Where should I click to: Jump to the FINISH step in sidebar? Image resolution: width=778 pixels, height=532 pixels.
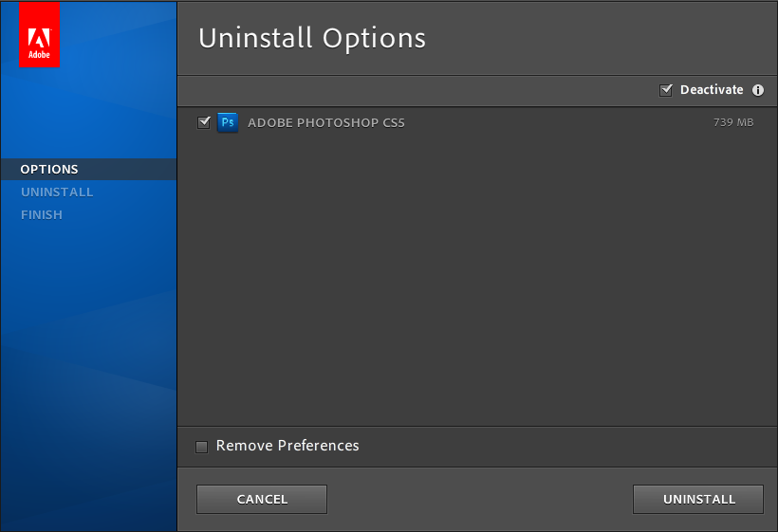[x=42, y=214]
